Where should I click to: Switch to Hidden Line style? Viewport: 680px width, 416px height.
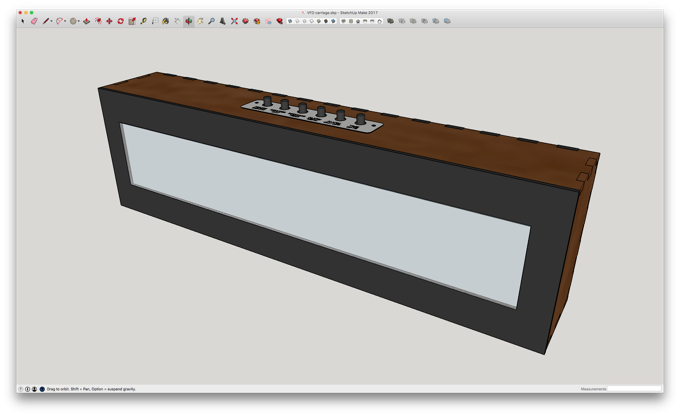[x=311, y=21]
